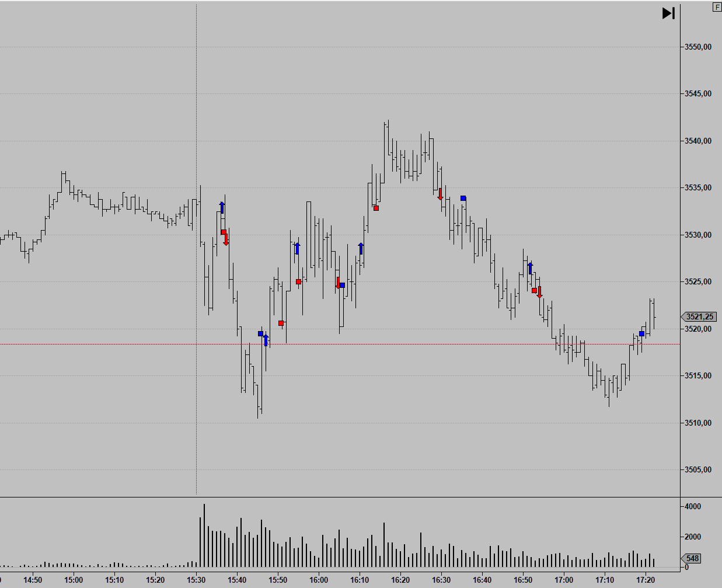
Task: Click the volume value tag 548
Action: pos(692,558)
